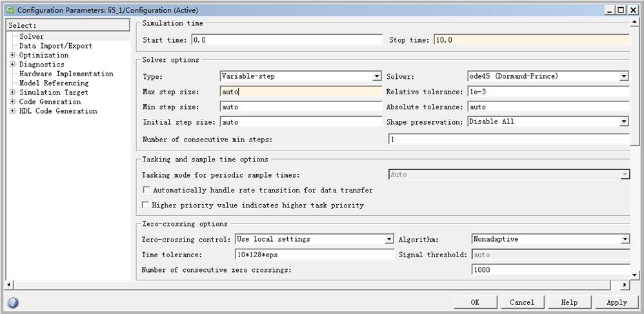644x314 pixels.
Task: Click the Stop time field
Action: coord(532,40)
